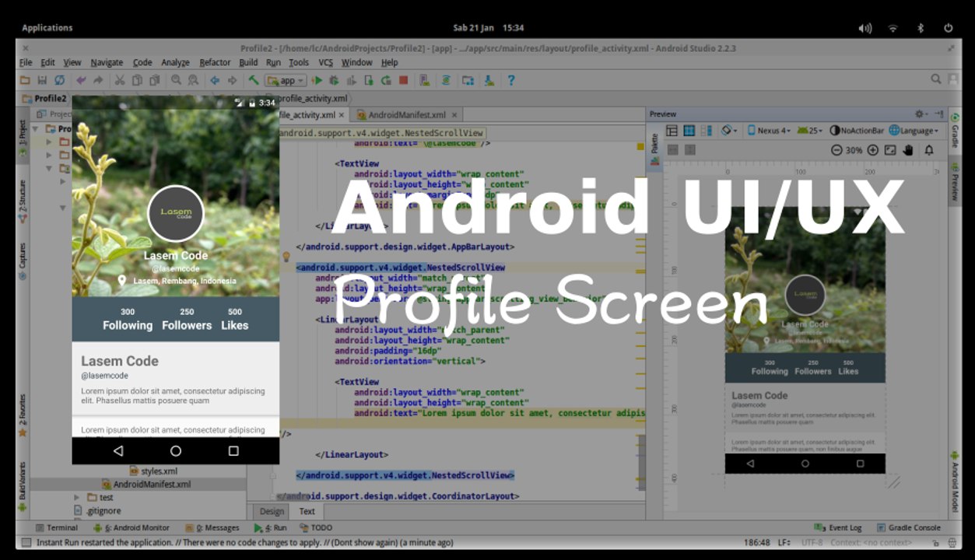Open the Nexus 4 device dropdown
Viewport: 975px width, 560px height.
(770, 131)
